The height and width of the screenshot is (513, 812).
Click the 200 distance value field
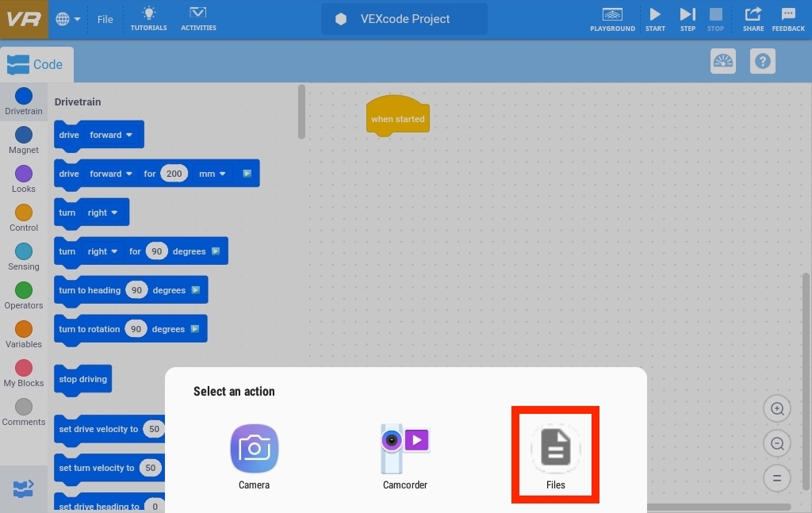point(174,174)
